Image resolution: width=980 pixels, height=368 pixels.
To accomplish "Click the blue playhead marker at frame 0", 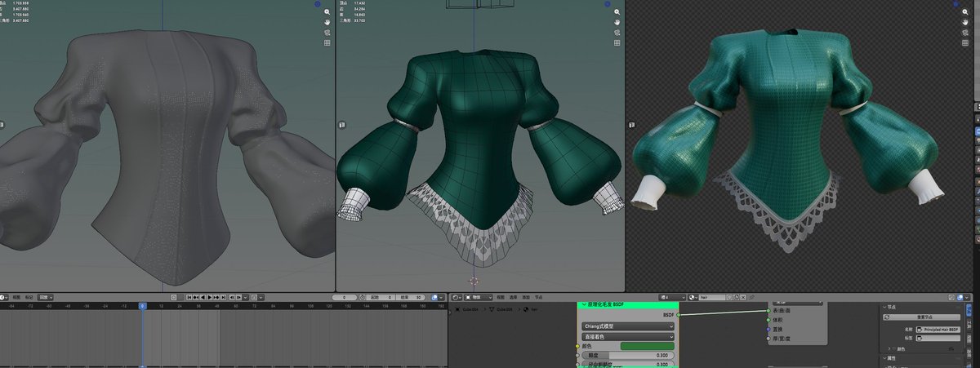I will click(142, 306).
